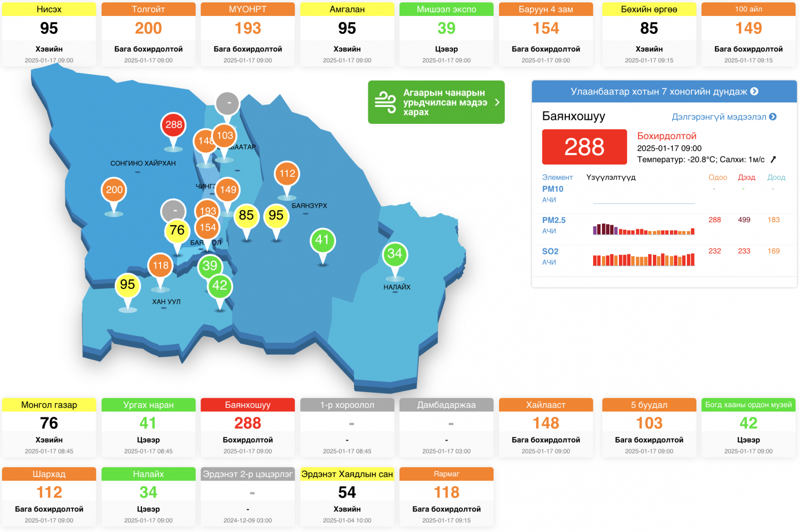Click the PM10 element label

pyautogui.click(x=552, y=189)
